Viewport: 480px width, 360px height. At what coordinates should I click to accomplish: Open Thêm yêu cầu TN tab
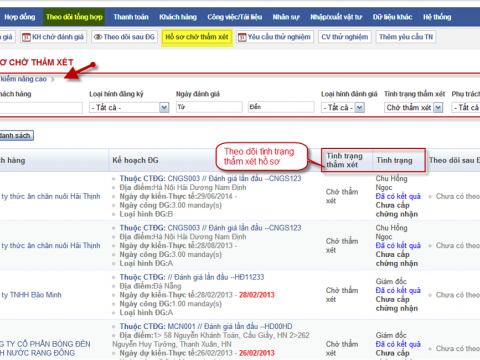click(406, 37)
